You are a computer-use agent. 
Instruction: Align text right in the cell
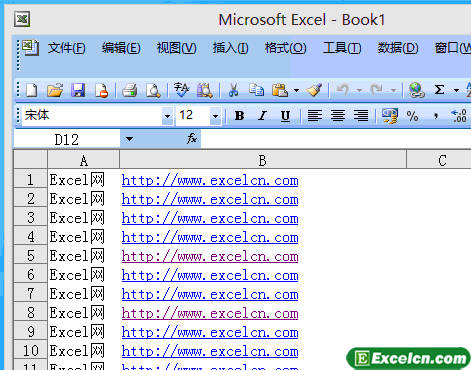pyautogui.click(x=361, y=116)
